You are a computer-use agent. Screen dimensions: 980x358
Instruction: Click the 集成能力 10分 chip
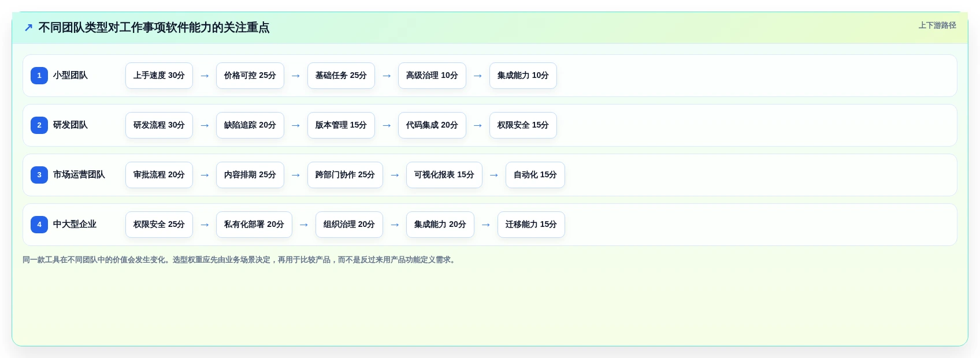point(523,76)
